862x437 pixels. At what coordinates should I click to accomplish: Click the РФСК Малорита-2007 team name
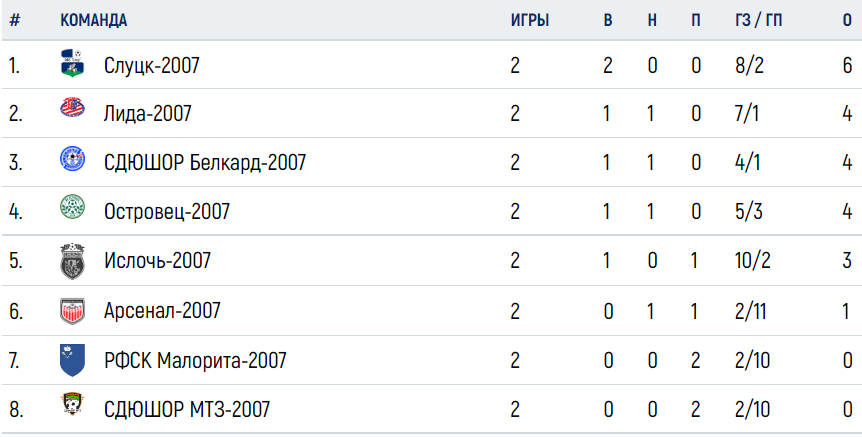(x=195, y=361)
